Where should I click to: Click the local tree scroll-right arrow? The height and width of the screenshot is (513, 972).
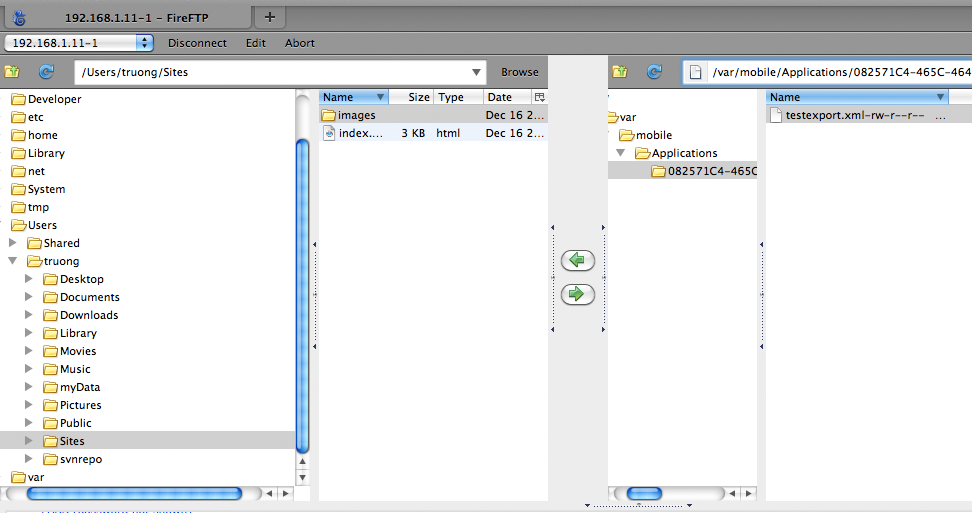[285, 493]
